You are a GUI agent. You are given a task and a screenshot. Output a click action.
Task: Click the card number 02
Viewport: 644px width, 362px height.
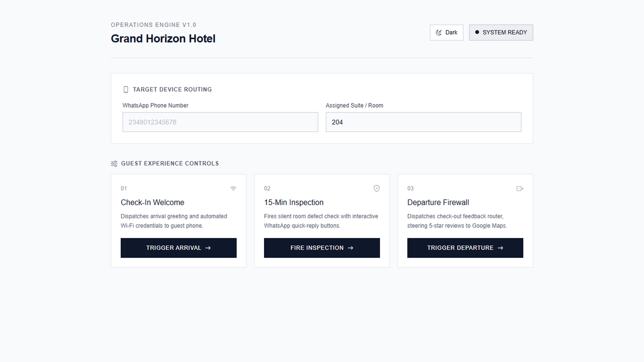click(x=267, y=188)
